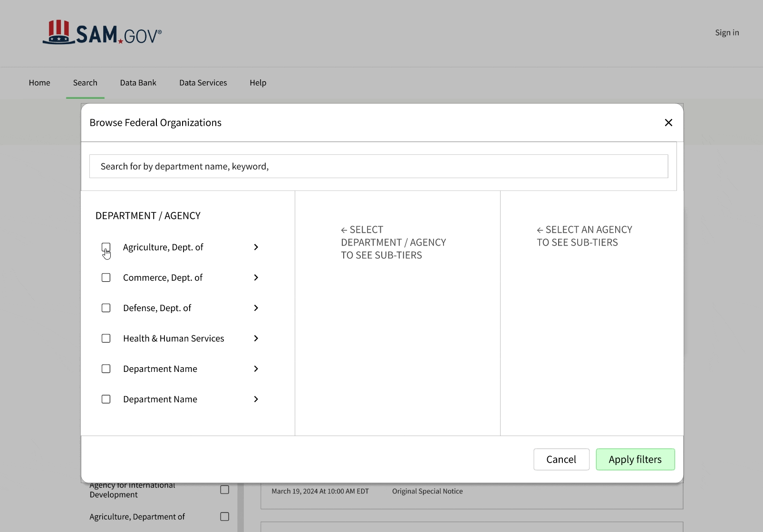
Task: Close the Browse Federal Organizations dialog
Action: point(668,123)
